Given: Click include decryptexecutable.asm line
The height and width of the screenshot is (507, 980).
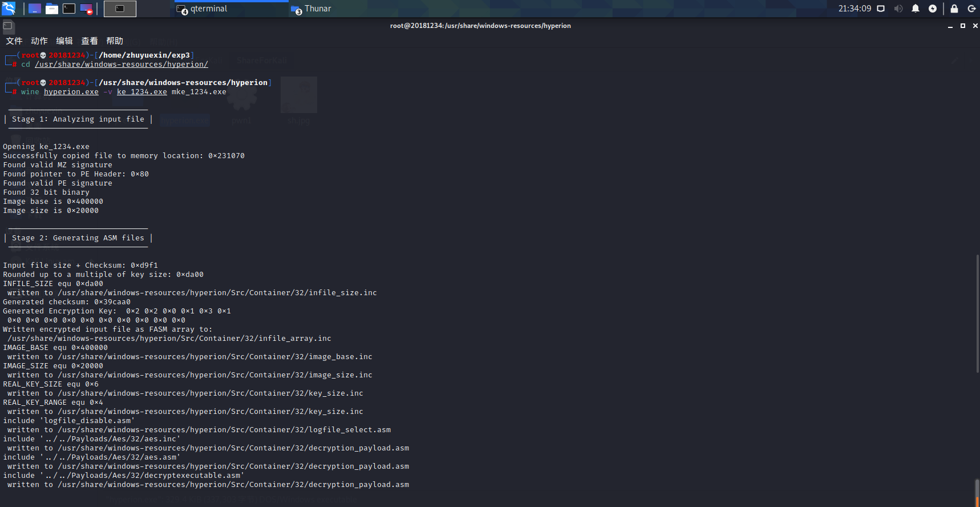Looking at the screenshot, I should point(124,476).
